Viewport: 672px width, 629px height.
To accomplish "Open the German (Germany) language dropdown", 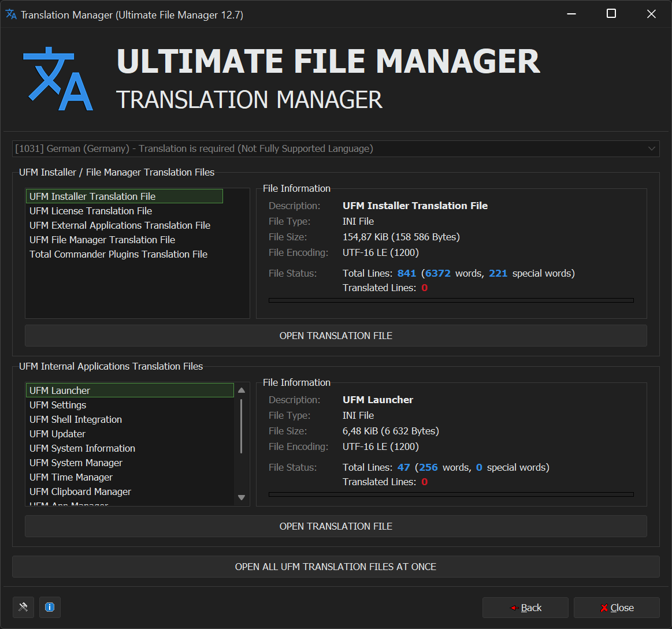I will tap(335, 148).
